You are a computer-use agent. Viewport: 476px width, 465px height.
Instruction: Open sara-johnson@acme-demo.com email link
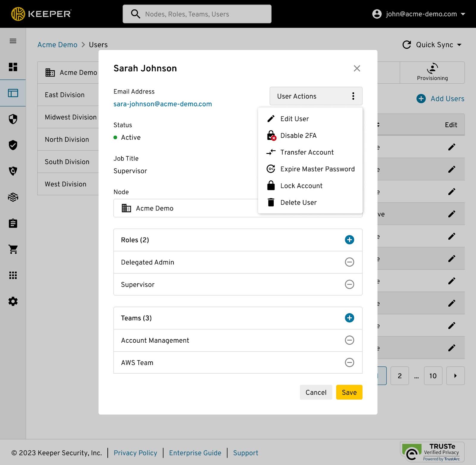(162, 104)
